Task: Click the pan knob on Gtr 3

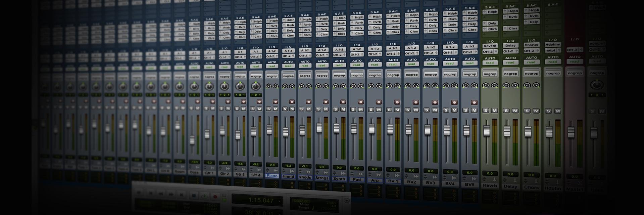Action: 240,86
